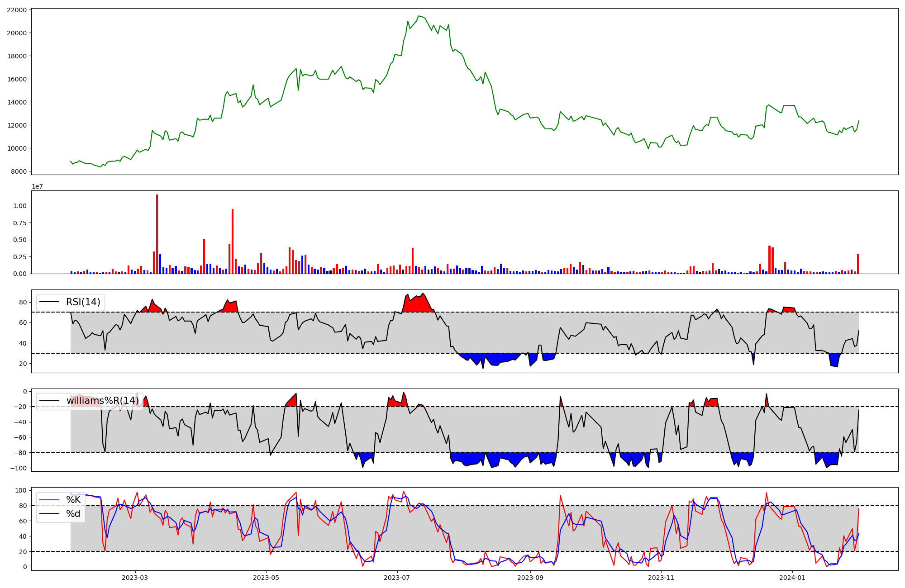
Task: Select the 2023-11 x-axis date label
Action: [662, 577]
